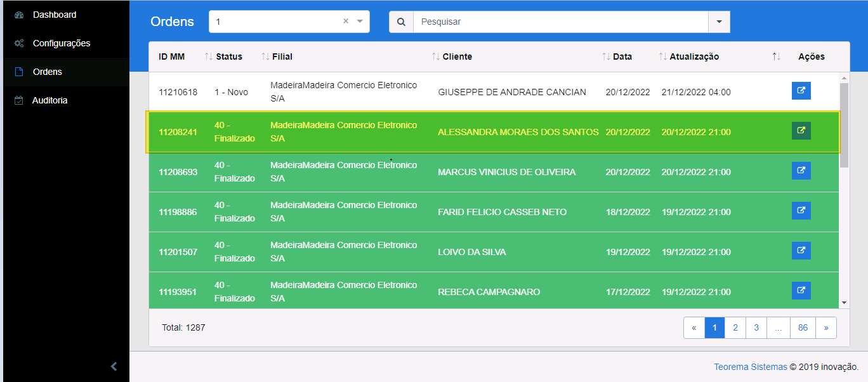This screenshot has height=382, width=868.
Task: Click date 18/12/2022 in Farid row
Action: [628, 212]
